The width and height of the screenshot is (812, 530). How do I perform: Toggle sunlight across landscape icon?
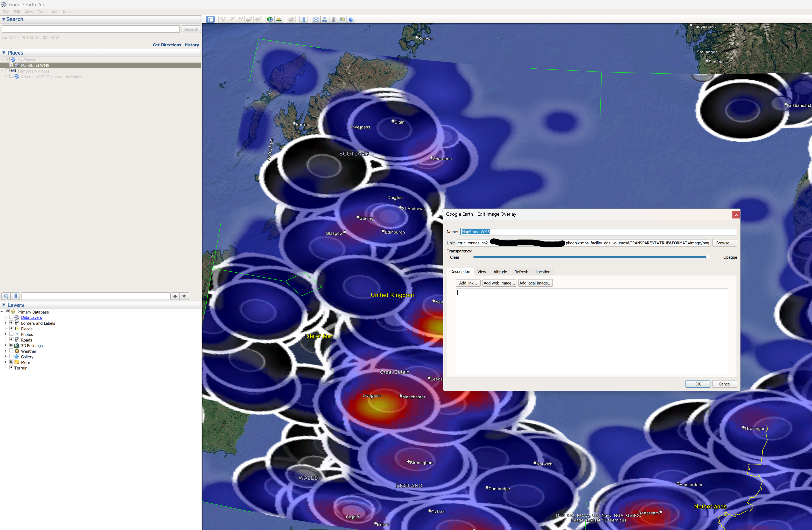[279, 19]
